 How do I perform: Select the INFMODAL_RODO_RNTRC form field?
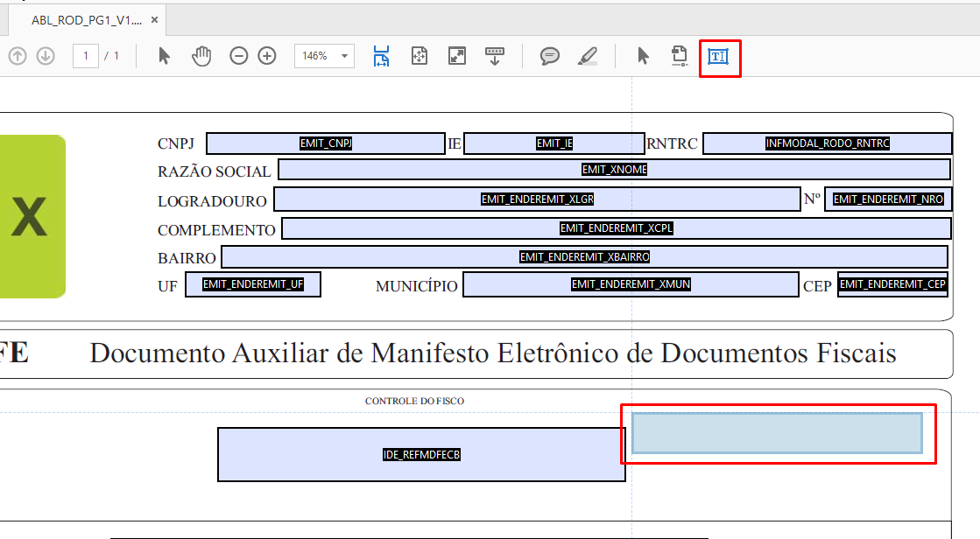[x=827, y=143]
